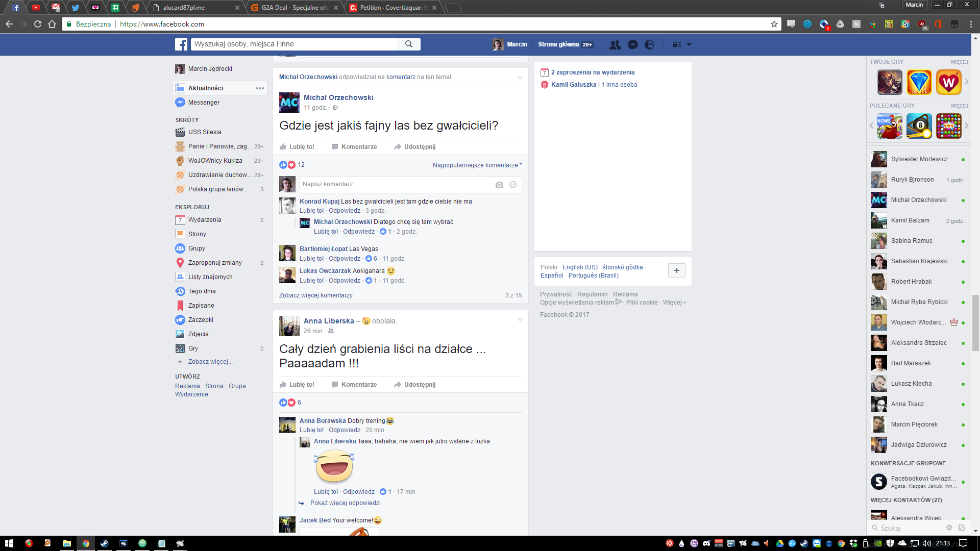
Task: Like Bartłomiej Łopat's Las Vegas comment
Action: (x=311, y=259)
